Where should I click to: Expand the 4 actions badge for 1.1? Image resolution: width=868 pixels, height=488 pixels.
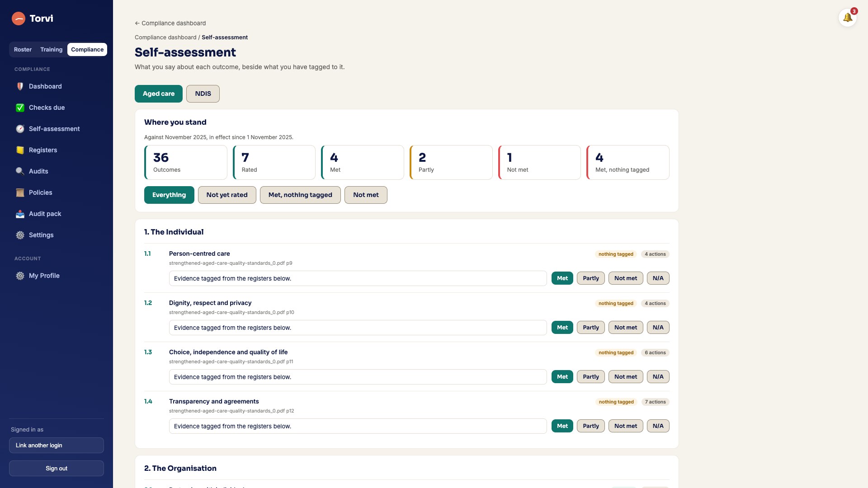655,254
